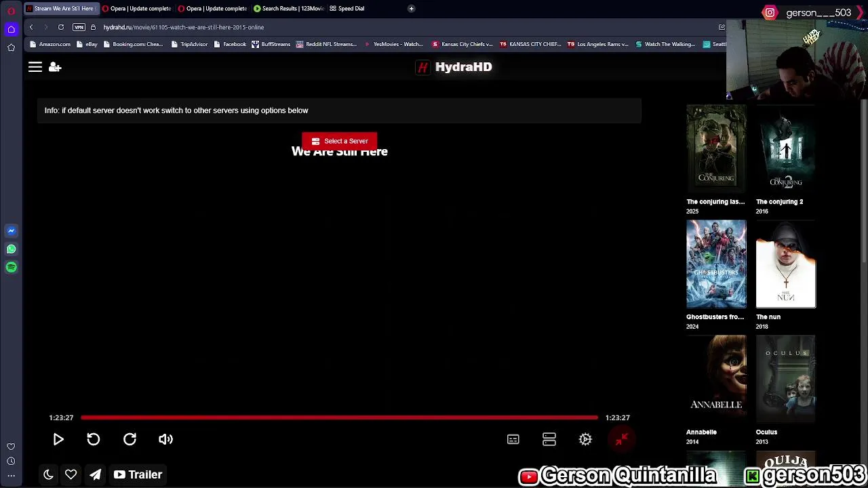The image size is (868, 488).
Task: Open Amazon.com bookmark
Action: coord(50,44)
